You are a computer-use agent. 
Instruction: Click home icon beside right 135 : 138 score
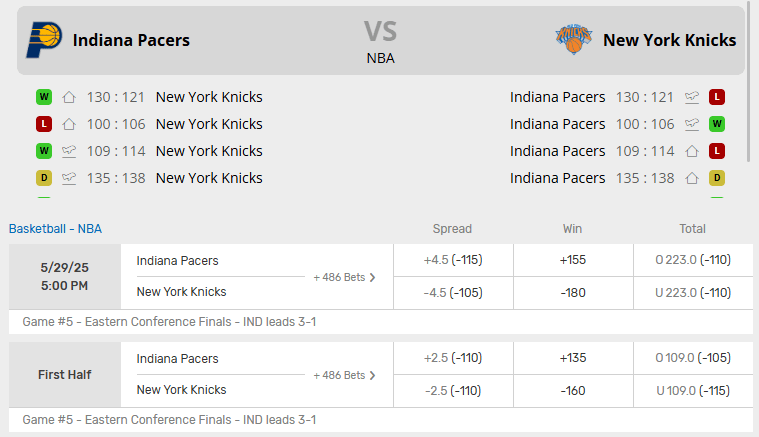692,179
